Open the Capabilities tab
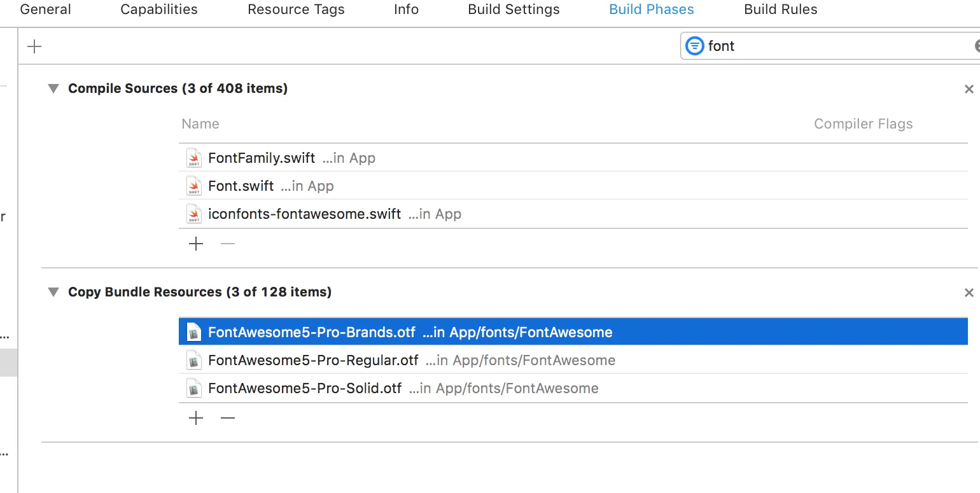Screen dimensions: 980x493 (159, 10)
